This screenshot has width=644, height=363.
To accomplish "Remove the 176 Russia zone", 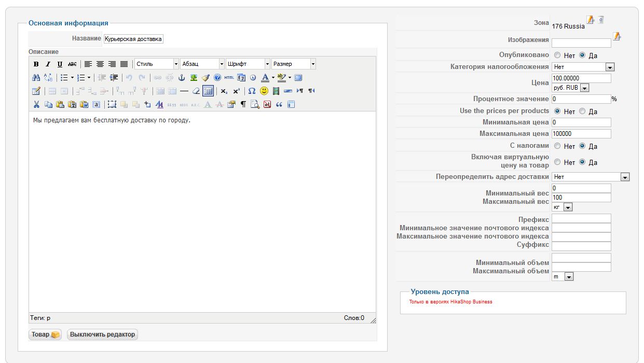I will 601,20.
